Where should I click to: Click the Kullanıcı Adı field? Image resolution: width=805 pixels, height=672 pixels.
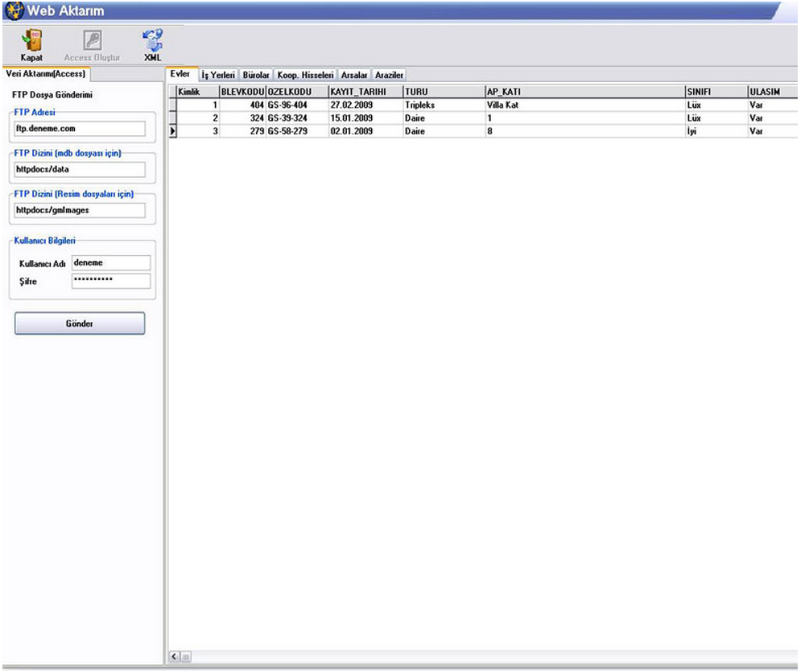[111, 263]
